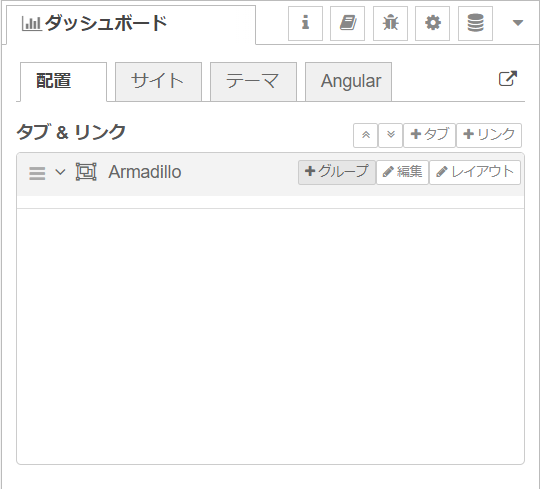Screen dimensions: 540x489
Task: Open the configuration nodes gear icon
Action: pyautogui.click(x=432, y=23)
